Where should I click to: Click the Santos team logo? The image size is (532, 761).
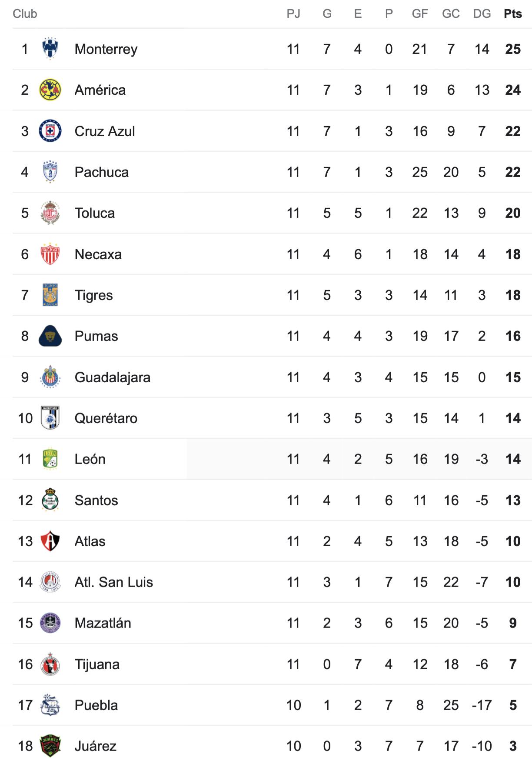click(50, 500)
